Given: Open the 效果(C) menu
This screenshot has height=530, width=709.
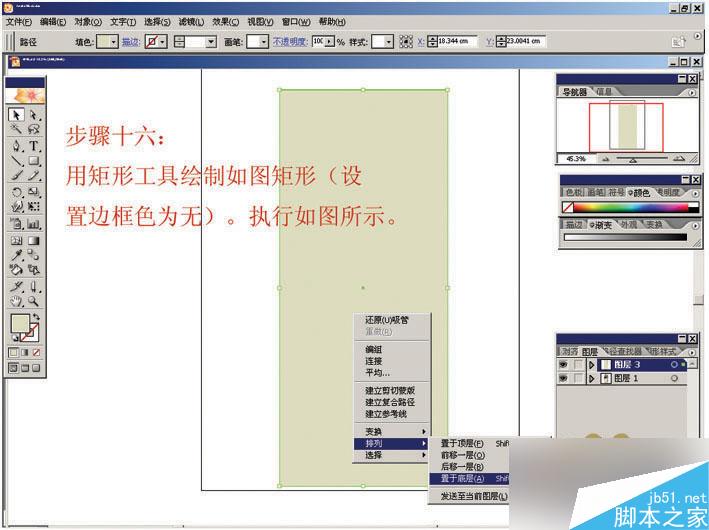Looking at the screenshot, I should (x=226, y=22).
